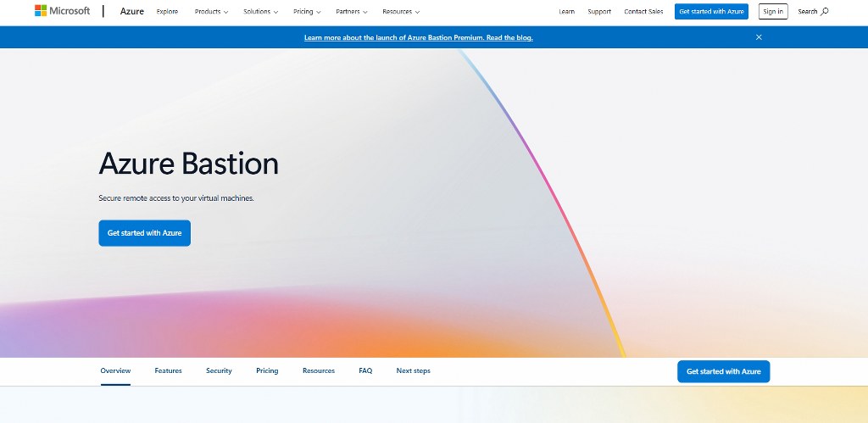This screenshot has width=868, height=423.
Task: Expand the Resources dropdown in header
Action: click(x=401, y=12)
